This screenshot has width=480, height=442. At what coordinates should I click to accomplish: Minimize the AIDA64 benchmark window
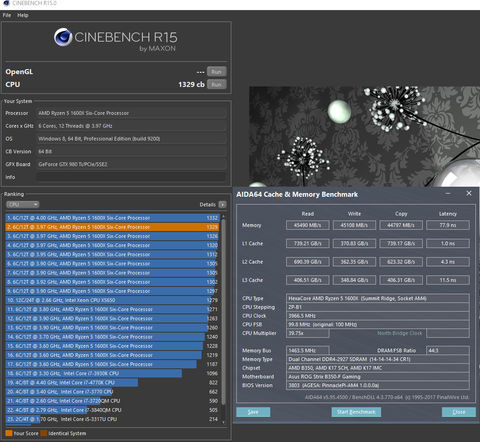click(448, 193)
